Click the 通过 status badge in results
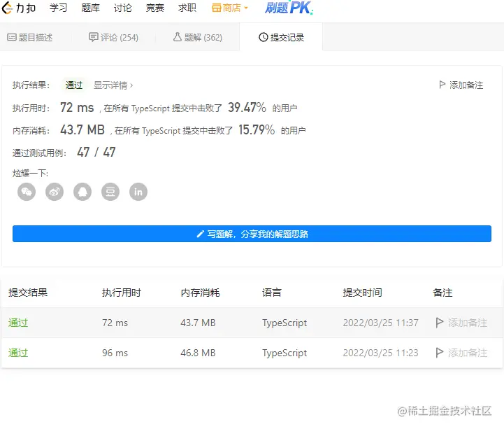Viewport: 504px width, 429px height. 74,85
